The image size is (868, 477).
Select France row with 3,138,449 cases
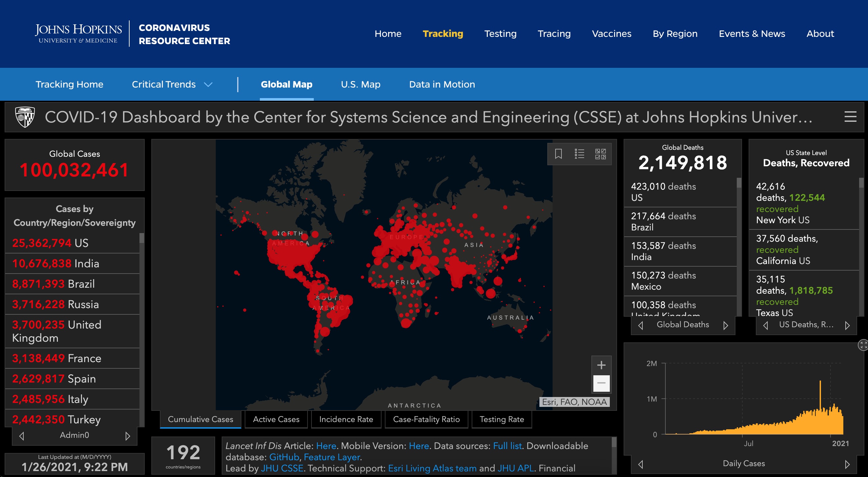pyautogui.click(x=72, y=358)
